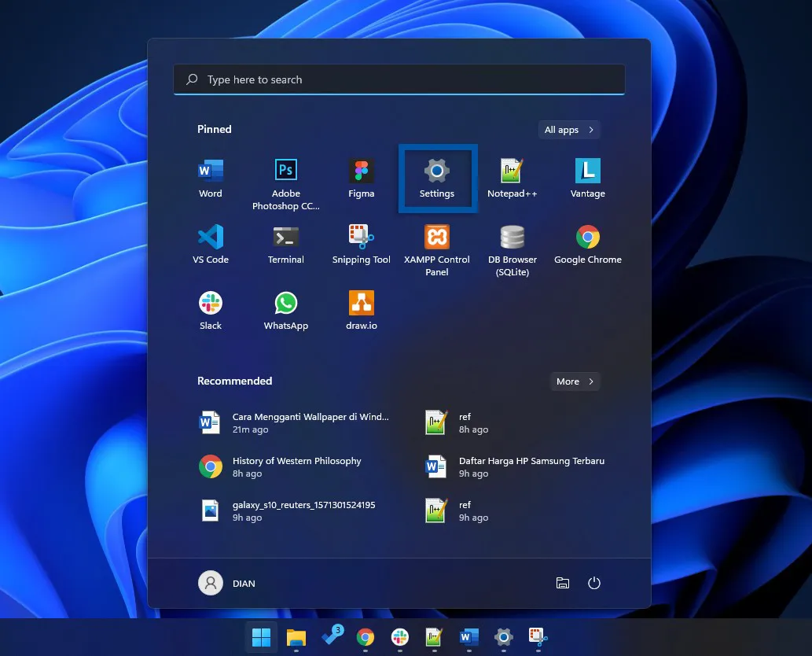Viewport: 812px width, 656px height.
Task: Launch Adobe Photoshop CC
Action: click(x=285, y=170)
